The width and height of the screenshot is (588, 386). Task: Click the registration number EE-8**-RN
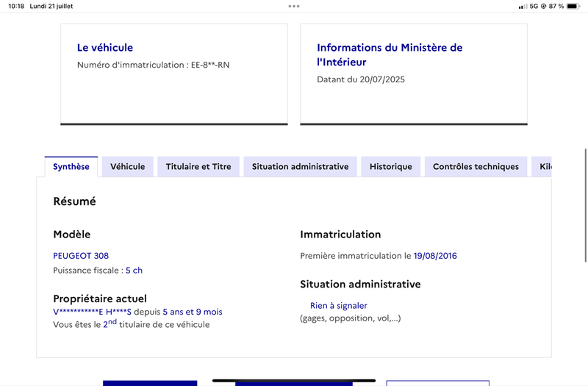click(210, 65)
